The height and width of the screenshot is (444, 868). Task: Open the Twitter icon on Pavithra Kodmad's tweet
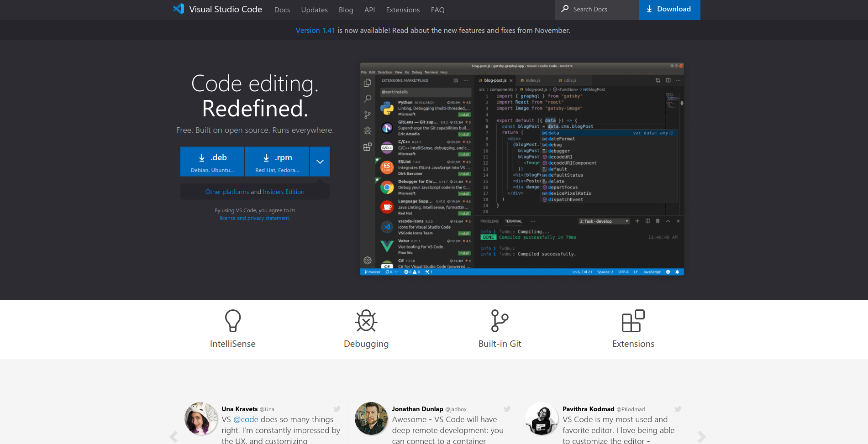coord(678,409)
